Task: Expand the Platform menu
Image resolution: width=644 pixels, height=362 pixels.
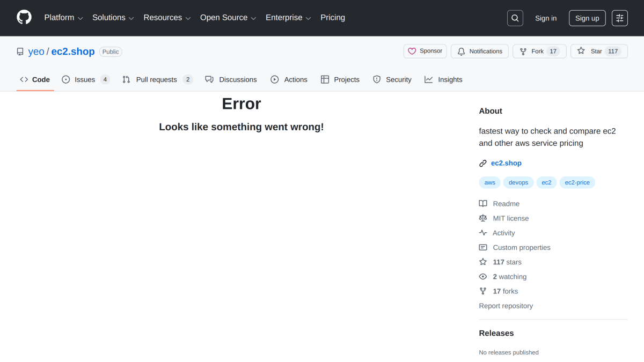Action: [63, 18]
